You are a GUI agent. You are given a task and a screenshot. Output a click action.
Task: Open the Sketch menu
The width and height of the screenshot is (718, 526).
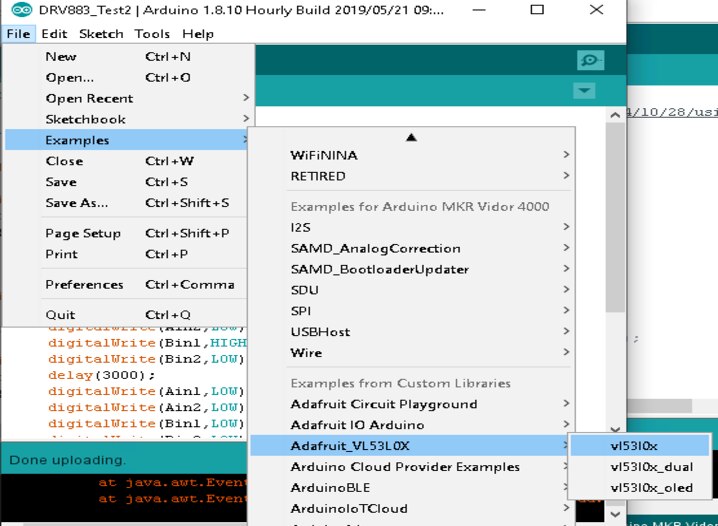point(101,33)
